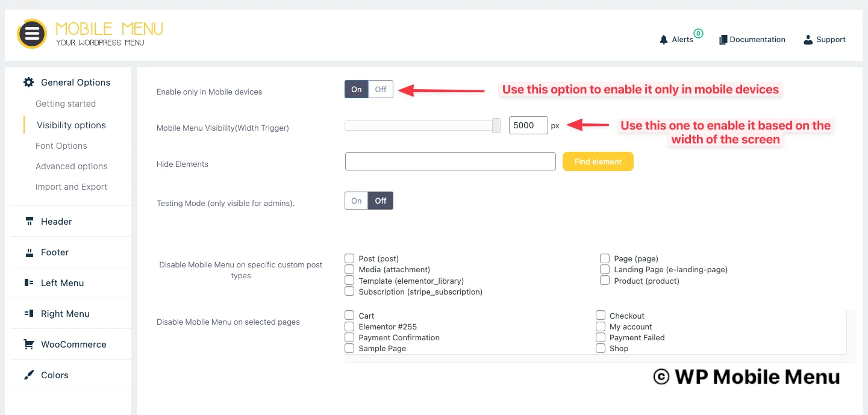
Task: Open the WooCommerce cart icon
Action: coord(29,345)
